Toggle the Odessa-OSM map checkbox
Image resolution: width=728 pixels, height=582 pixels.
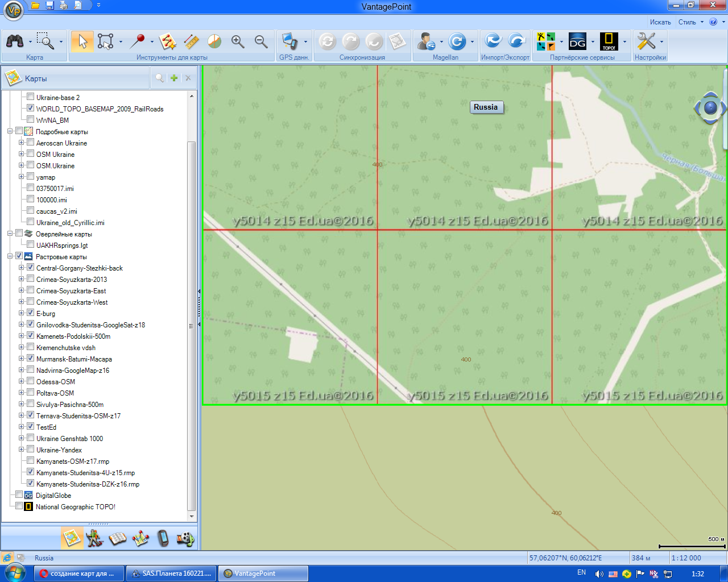click(31, 381)
